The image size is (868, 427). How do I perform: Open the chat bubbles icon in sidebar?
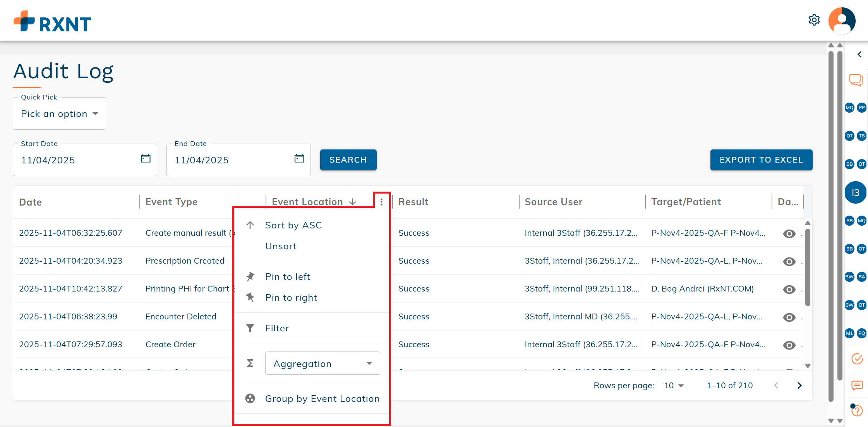click(856, 80)
